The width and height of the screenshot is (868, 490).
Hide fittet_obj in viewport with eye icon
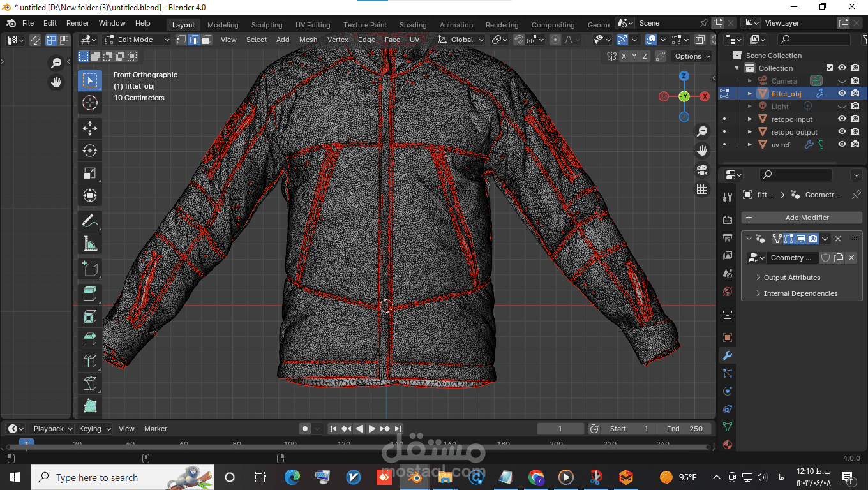pos(842,93)
